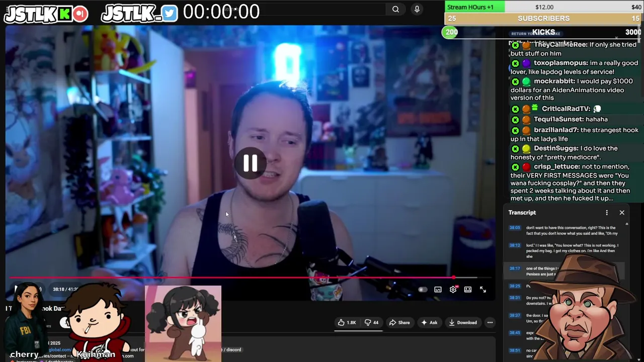This screenshot has height=362, width=644.
Task: Click the red record icon beside Kick logo
Action: click(80, 14)
